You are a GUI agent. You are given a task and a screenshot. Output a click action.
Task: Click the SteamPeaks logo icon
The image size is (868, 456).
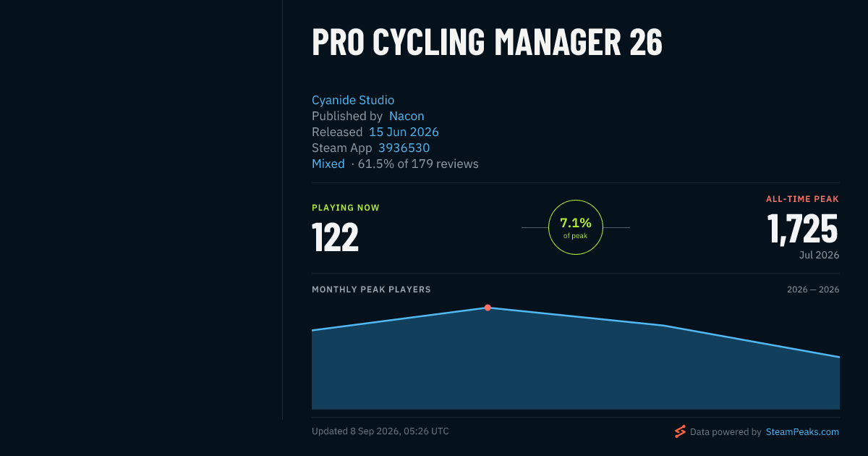(680, 431)
